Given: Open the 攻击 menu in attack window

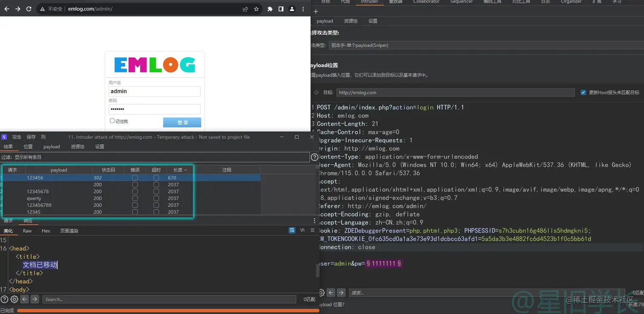Looking at the screenshot, I should (x=17, y=137).
